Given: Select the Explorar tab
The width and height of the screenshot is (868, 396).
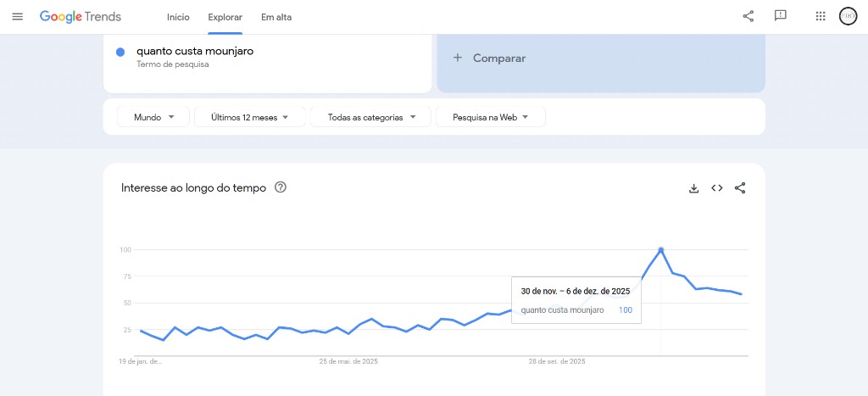Looking at the screenshot, I should [x=225, y=17].
